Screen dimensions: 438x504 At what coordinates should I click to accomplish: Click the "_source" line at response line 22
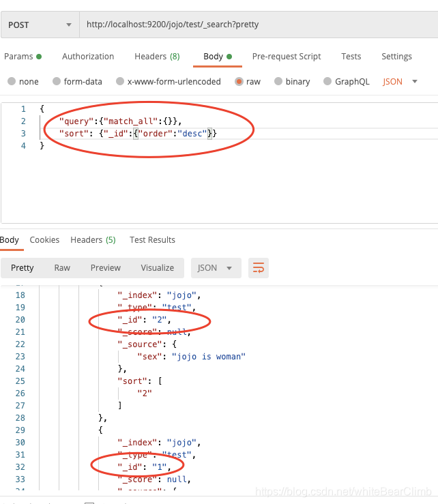[147, 344]
